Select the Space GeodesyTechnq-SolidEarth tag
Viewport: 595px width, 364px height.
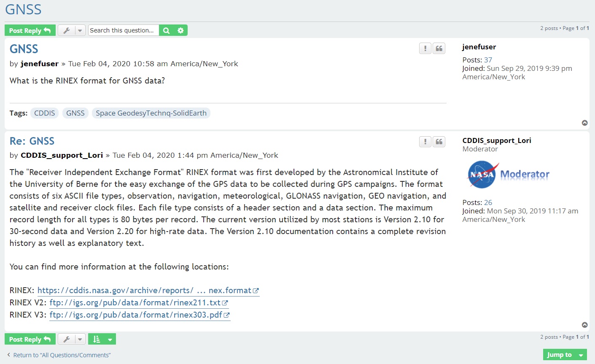(x=151, y=113)
